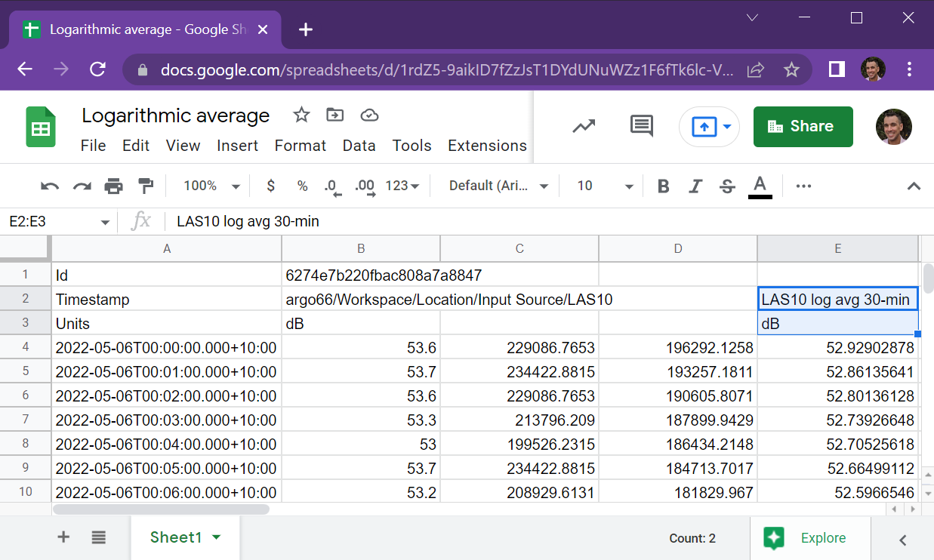
Task: Open comment history icon
Action: tap(641, 126)
